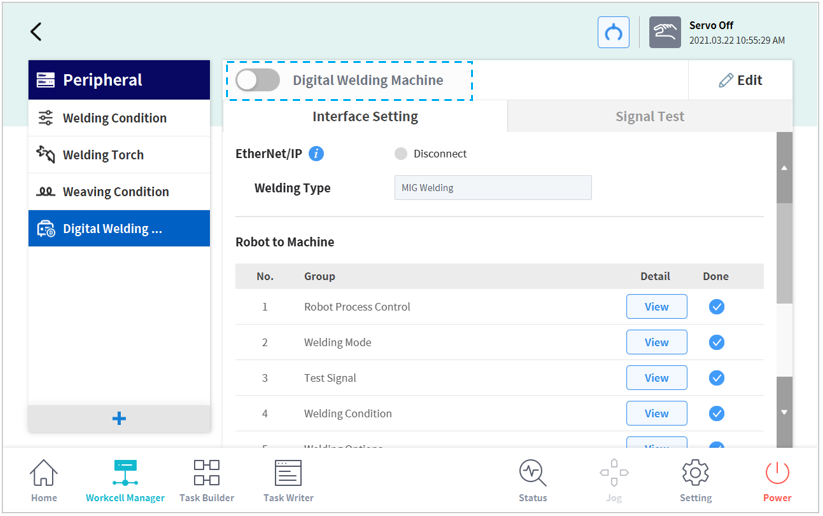The image size is (823, 516).
Task: Click the EtherNet/IP info icon
Action: coord(316,154)
